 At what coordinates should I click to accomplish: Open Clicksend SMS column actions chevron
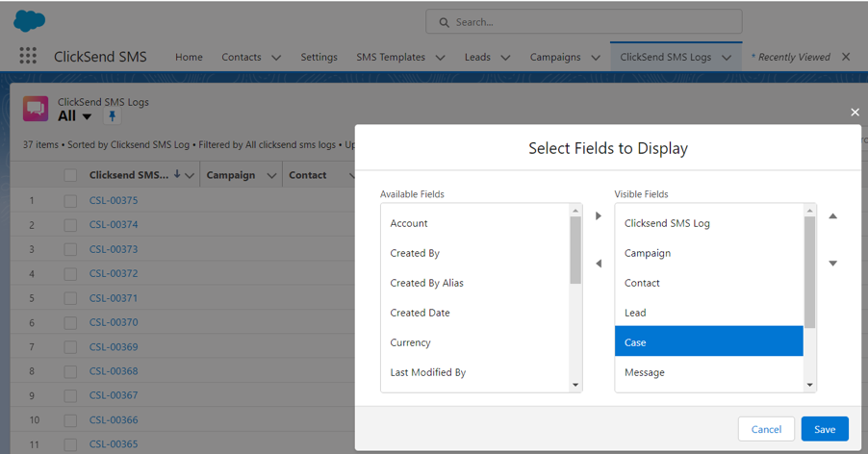[190, 176]
